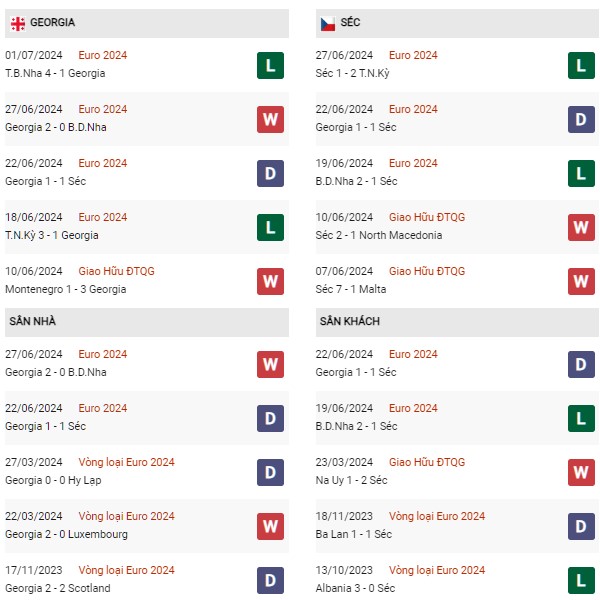This screenshot has width=600, height=600.
Task: Click the D badge for Georgia 0-0 Hy Lạp
Action: pos(270,473)
